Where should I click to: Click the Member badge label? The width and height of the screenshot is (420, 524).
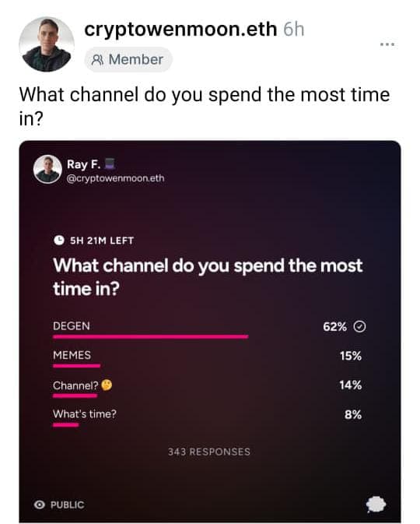click(x=136, y=60)
